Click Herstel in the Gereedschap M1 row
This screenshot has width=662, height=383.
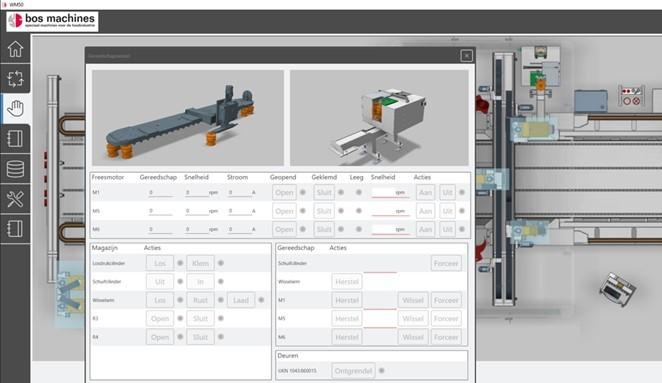347,300
